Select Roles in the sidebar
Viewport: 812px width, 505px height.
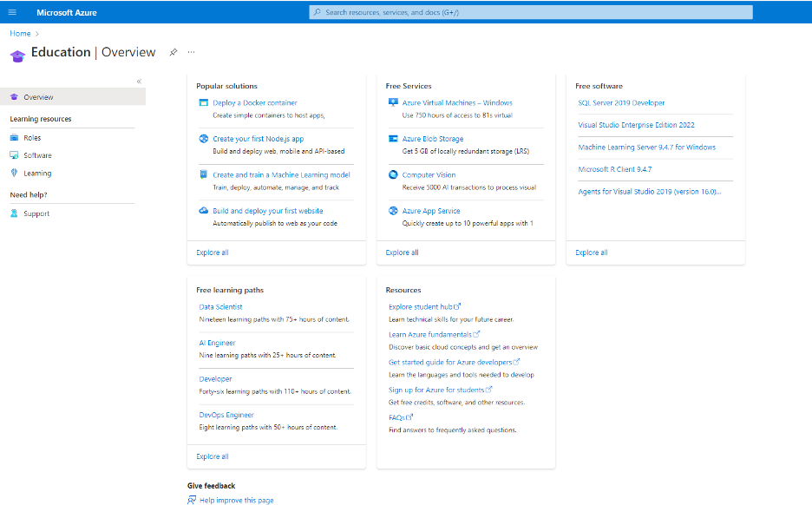32,138
